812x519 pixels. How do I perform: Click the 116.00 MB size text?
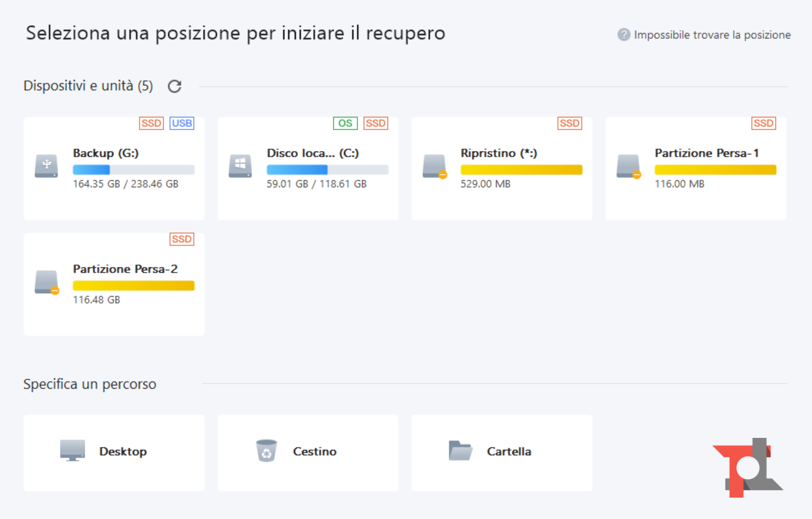(679, 184)
